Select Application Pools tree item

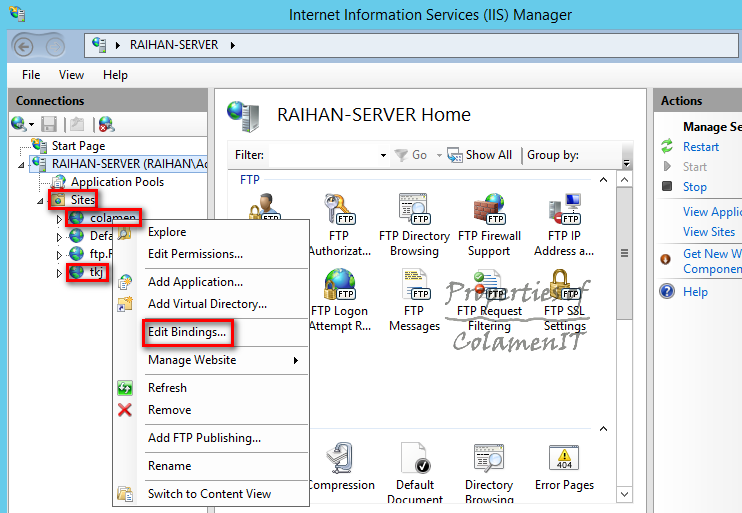click(x=117, y=182)
